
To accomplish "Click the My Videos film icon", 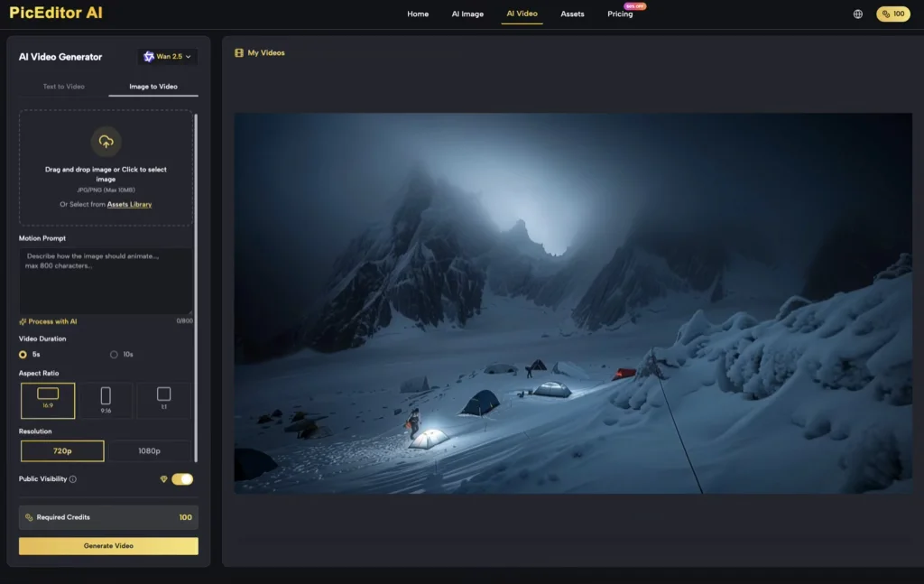I will click(x=239, y=53).
